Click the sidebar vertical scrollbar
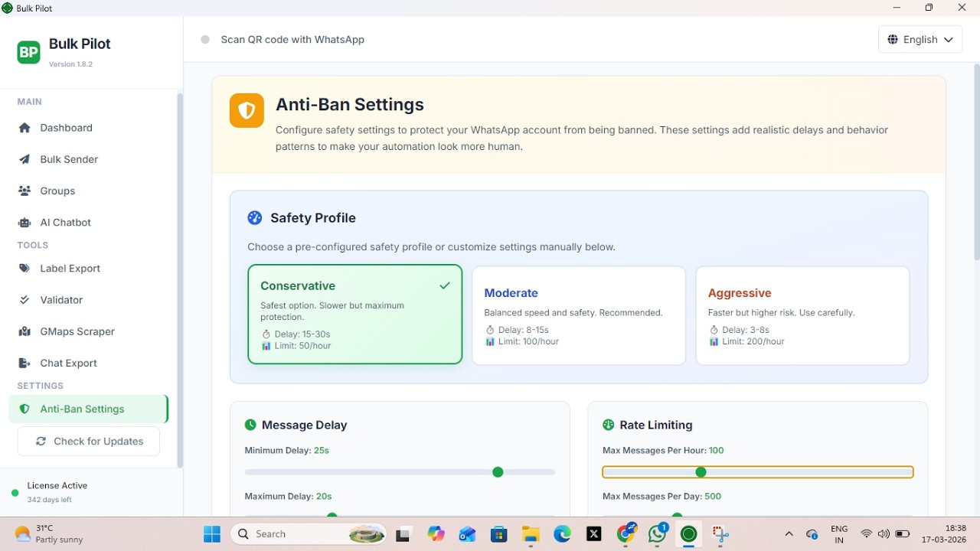 (x=180, y=280)
